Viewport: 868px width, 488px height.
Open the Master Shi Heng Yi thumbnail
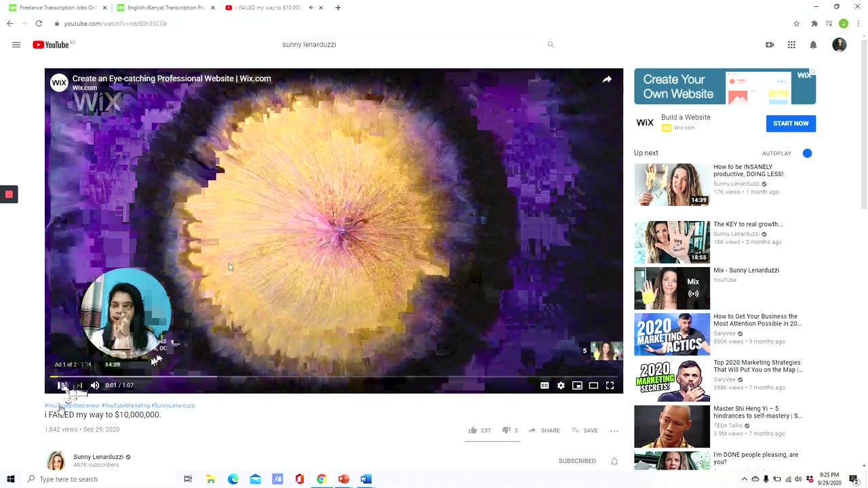[672, 426]
